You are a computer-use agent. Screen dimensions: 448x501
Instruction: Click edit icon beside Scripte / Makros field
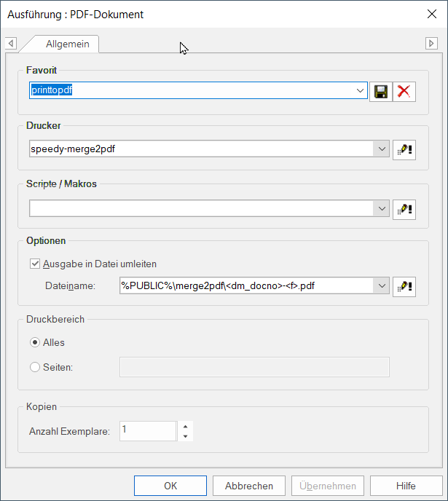click(404, 209)
